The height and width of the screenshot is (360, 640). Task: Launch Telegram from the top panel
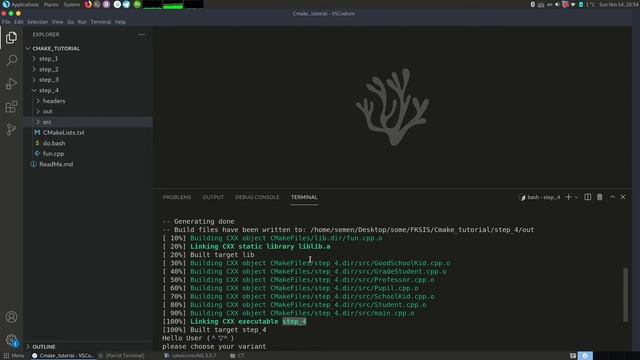tap(126, 4)
